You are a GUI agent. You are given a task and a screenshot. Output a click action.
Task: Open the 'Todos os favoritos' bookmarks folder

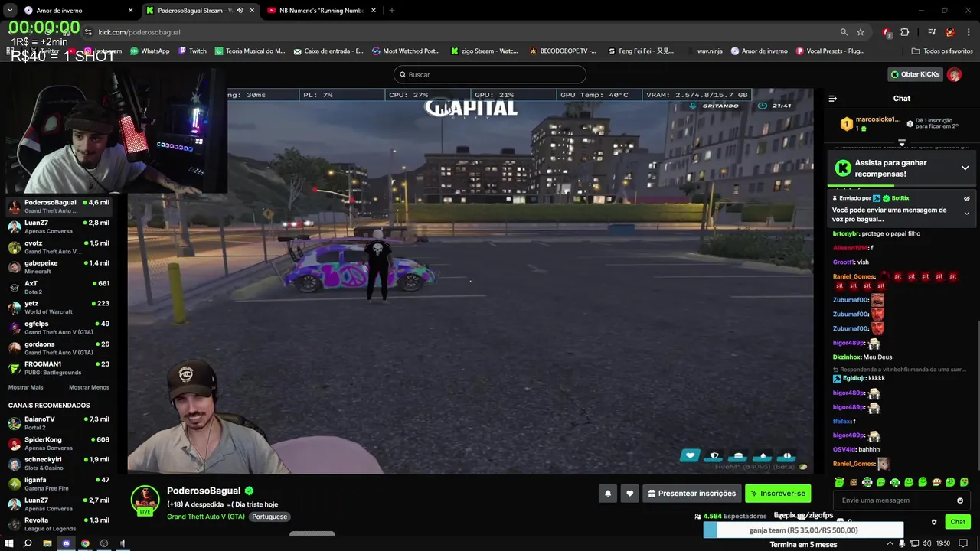(x=942, y=51)
